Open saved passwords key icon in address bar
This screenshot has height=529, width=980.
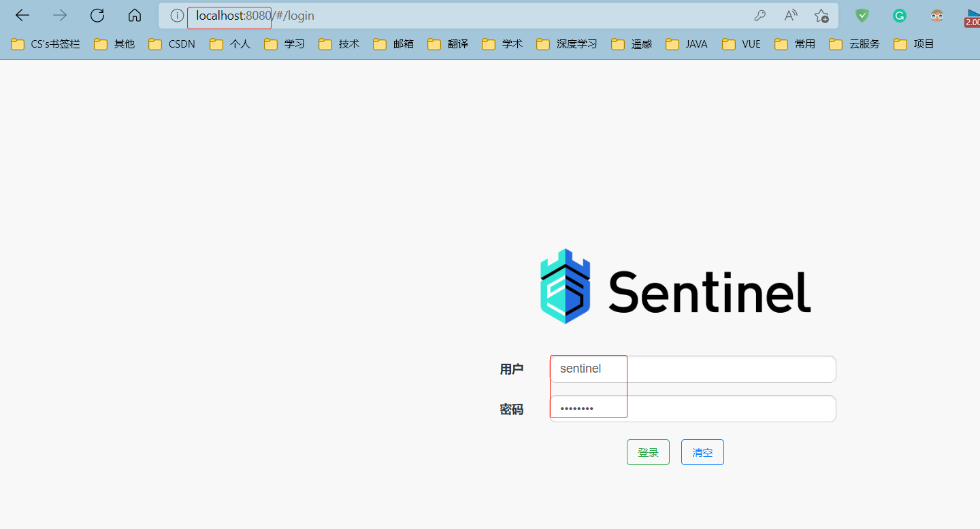click(x=760, y=16)
